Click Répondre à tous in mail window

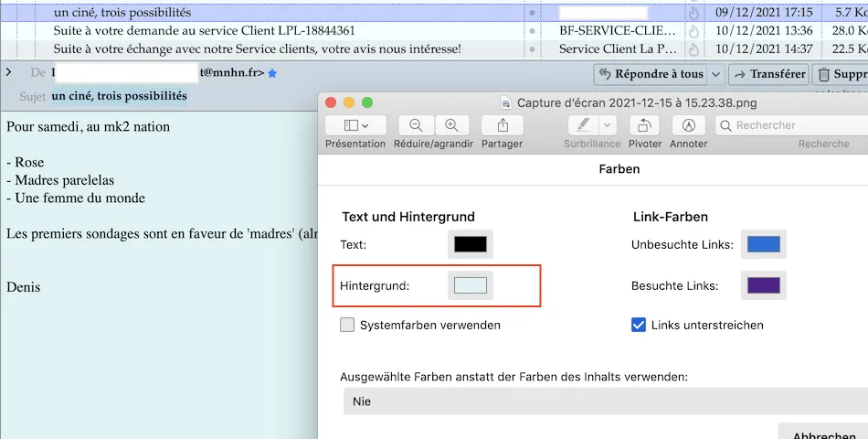pyautogui.click(x=651, y=74)
